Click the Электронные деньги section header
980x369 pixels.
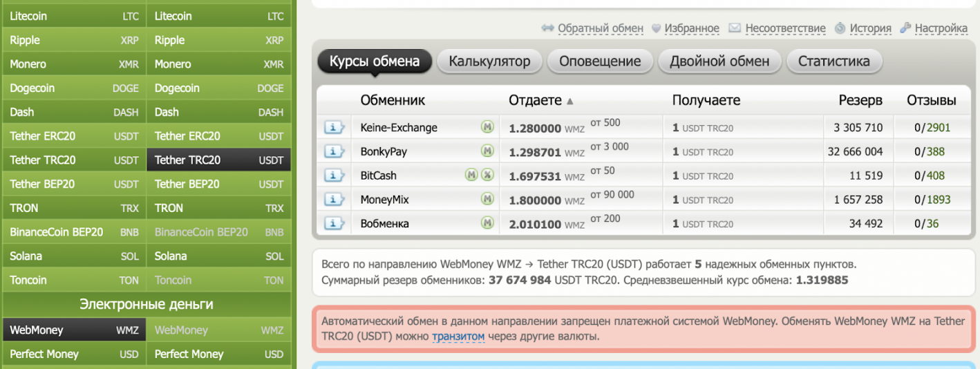point(147,305)
